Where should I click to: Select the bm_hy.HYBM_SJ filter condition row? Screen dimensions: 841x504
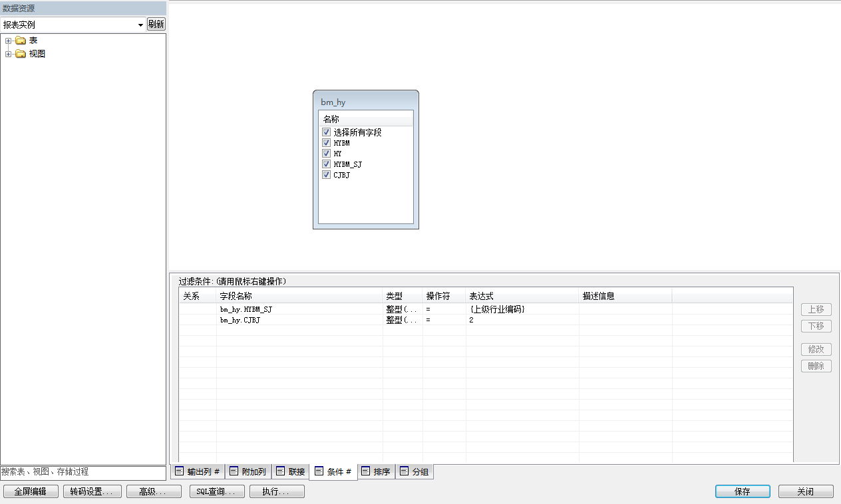(x=299, y=309)
